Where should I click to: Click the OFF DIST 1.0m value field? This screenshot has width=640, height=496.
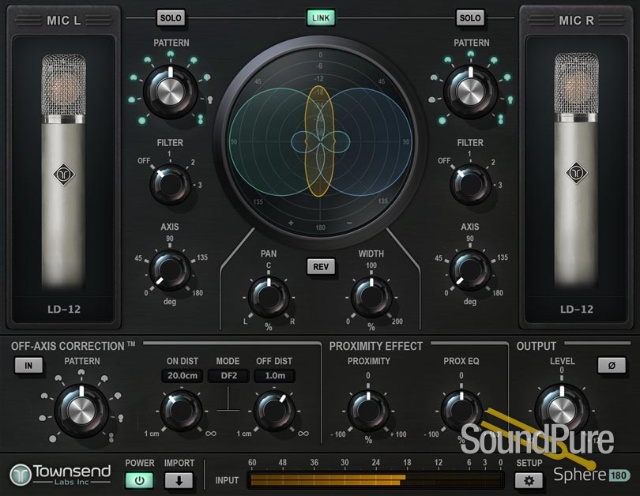(x=275, y=376)
